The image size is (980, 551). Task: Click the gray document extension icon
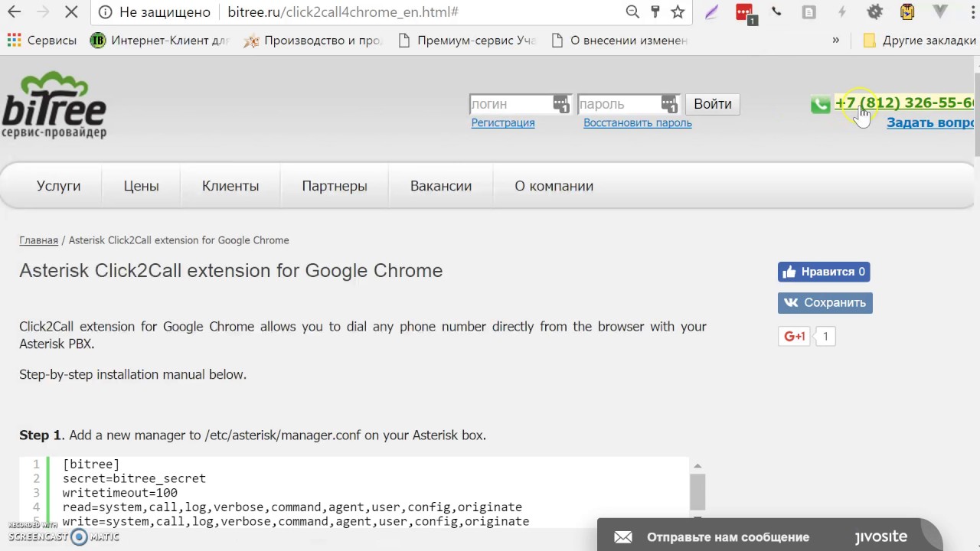click(808, 11)
